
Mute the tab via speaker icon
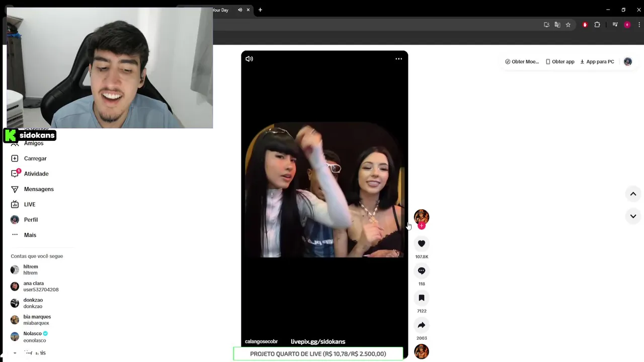[240, 10]
